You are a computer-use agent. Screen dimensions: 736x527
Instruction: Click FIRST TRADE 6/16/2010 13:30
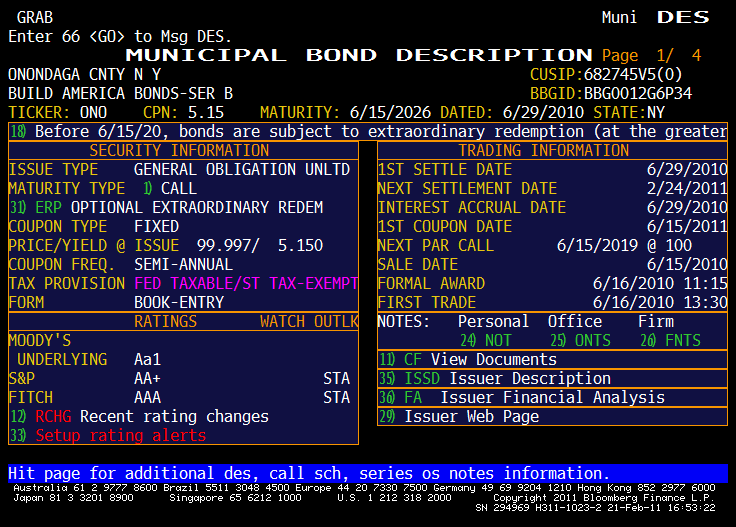pyautogui.click(x=660, y=302)
